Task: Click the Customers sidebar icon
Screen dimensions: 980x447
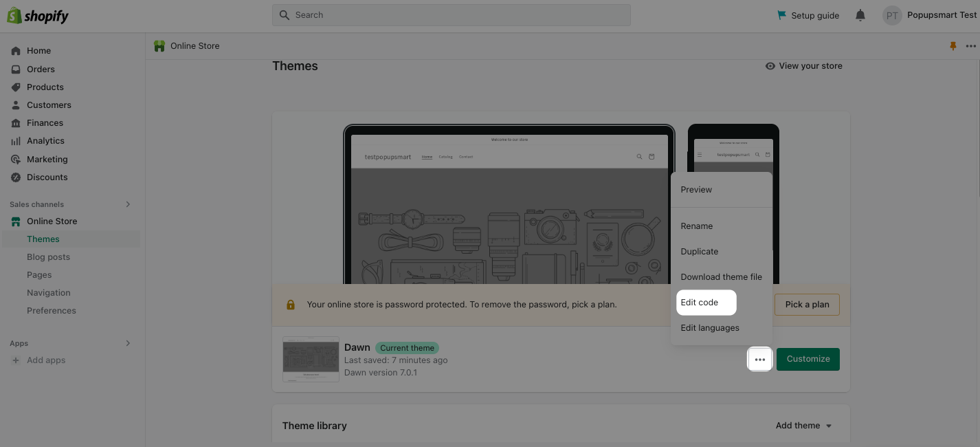Action: tap(15, 105)
